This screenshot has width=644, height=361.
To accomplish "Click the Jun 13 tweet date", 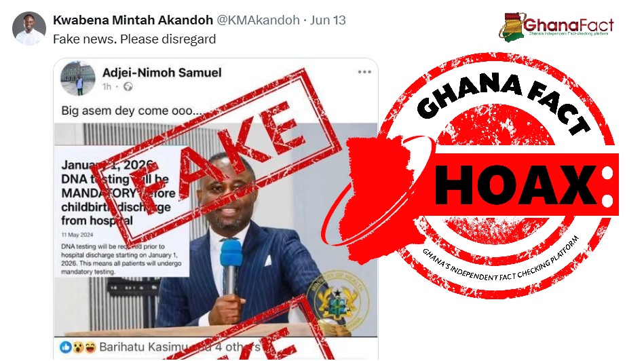I will 328,20.
